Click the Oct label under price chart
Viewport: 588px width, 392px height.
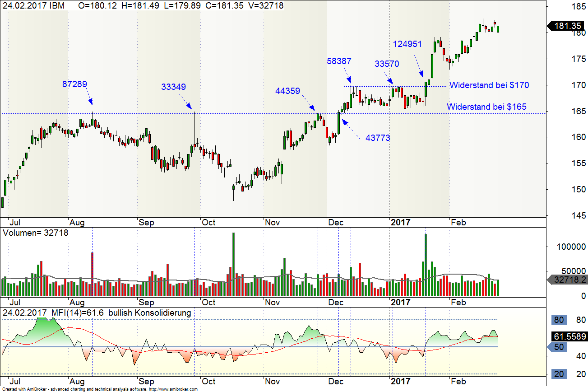click(208, 222)
